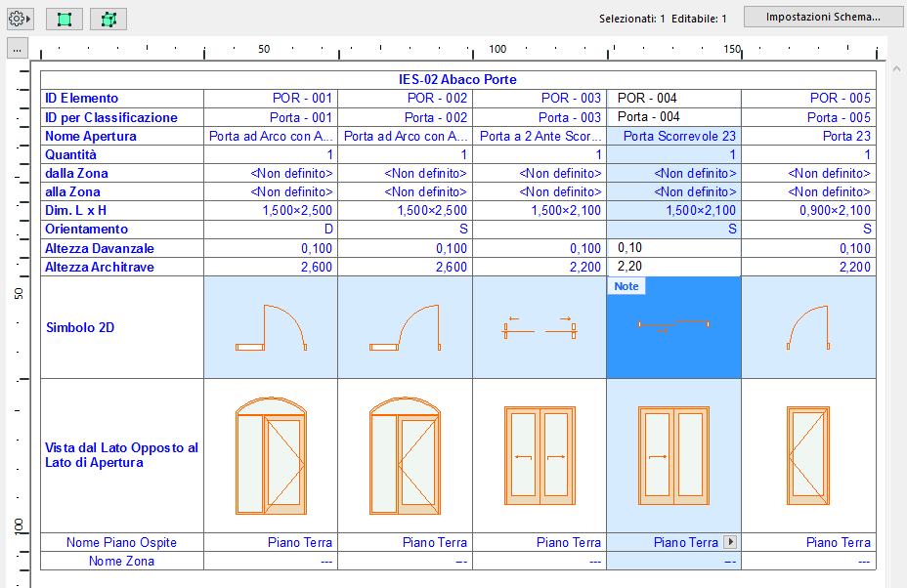Open the Piano Terra popup arrow for POR-004
Screen dimensions: 907x588
tap(729, 542)
